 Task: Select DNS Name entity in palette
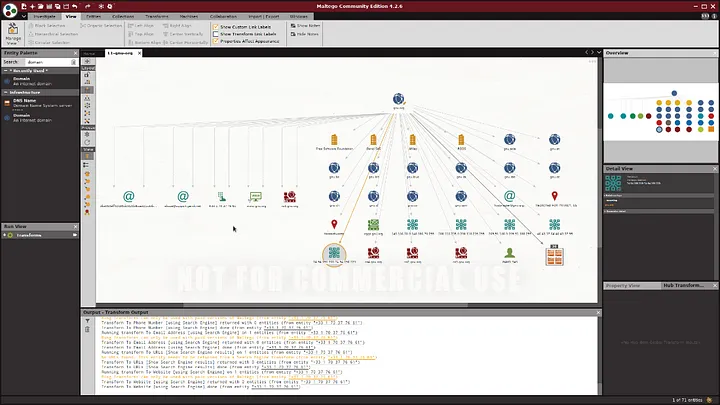tap(40, 103)
